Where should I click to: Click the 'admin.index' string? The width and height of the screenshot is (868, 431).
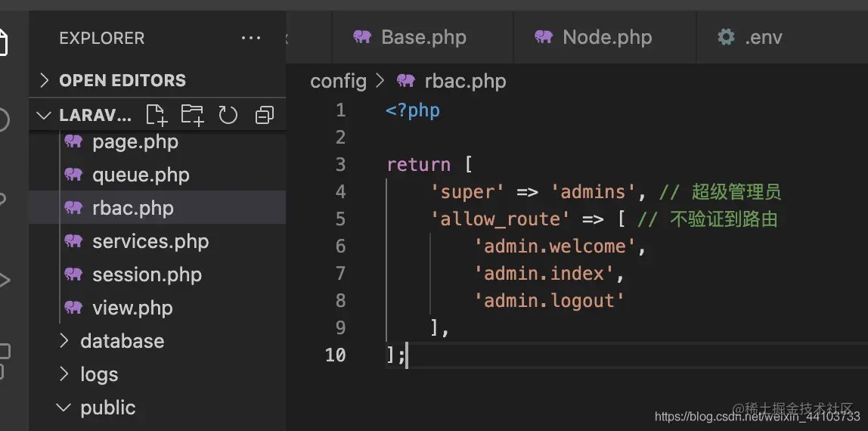(x=544, y=273)
